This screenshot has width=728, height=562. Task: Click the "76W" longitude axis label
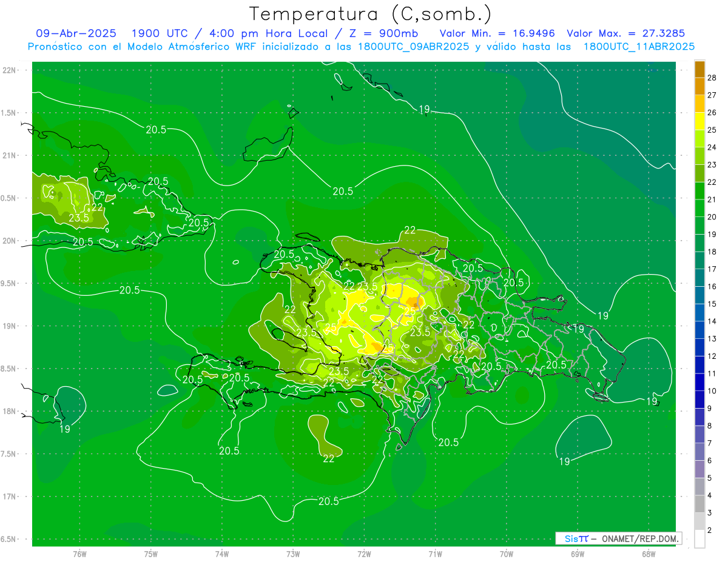tap(79, 554)
